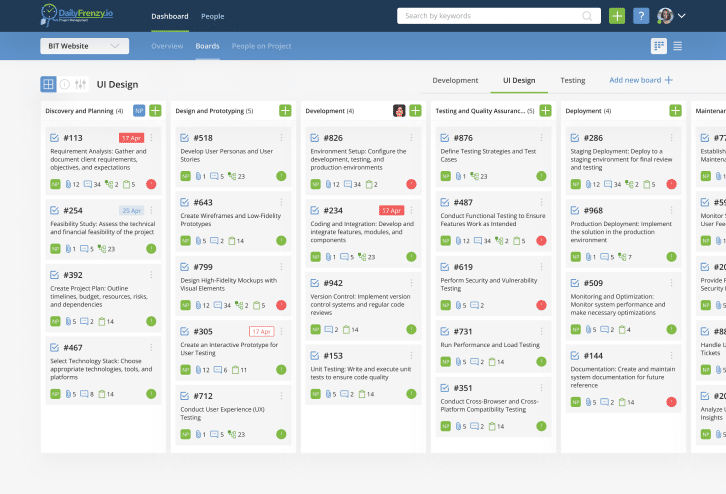726x494 pixels.
Task: Add card to Design and Prototyping column
Action: coord(285,111)
